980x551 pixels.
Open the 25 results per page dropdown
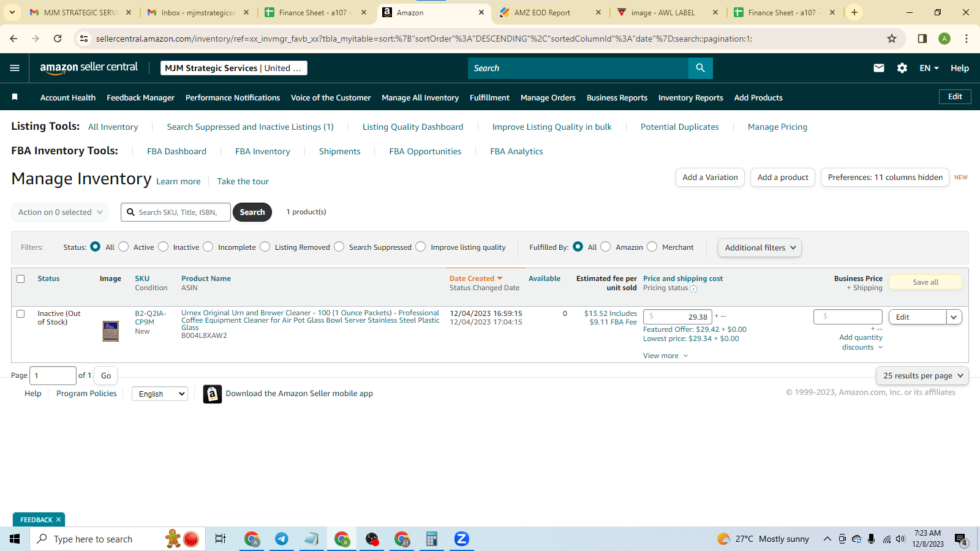click(x=922, y=375)
